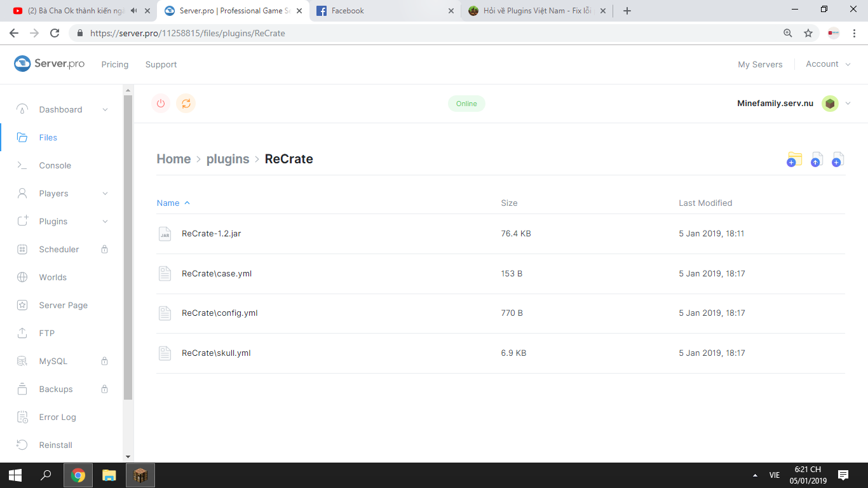This screenshot has width=868, height=488.
Task: Click the Size column header
Action: pyautogui.click(x=509, y=203)
